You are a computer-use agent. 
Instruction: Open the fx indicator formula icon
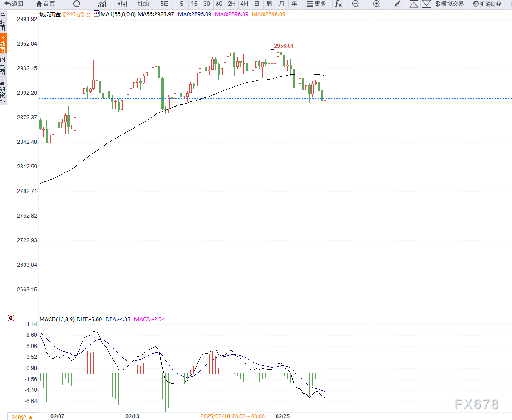(x=339, y=4)
